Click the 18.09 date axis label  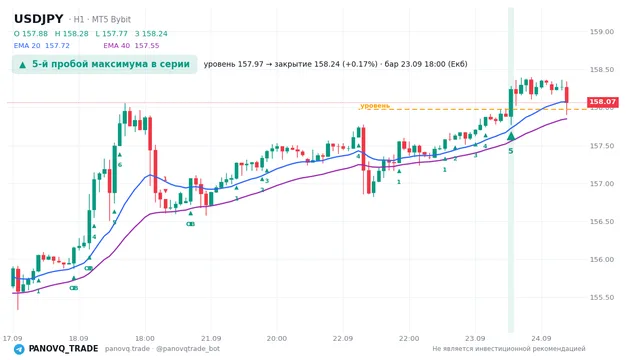tap(78, 338)
